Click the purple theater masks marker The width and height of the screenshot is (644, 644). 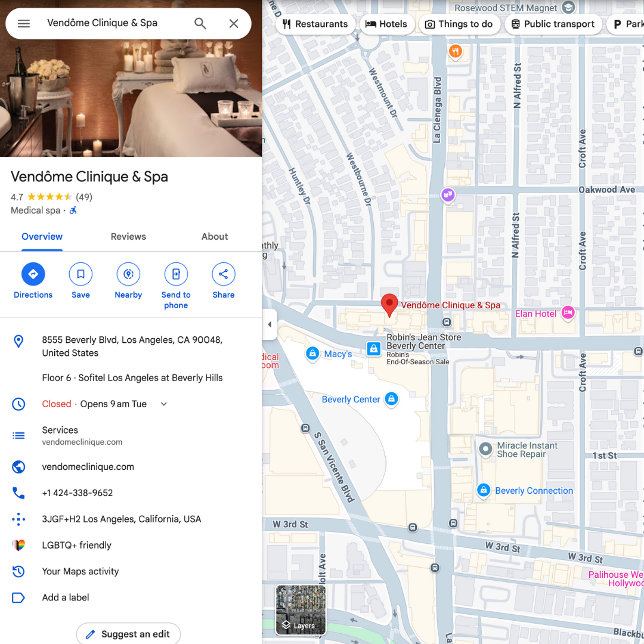(x=448, y=194)
